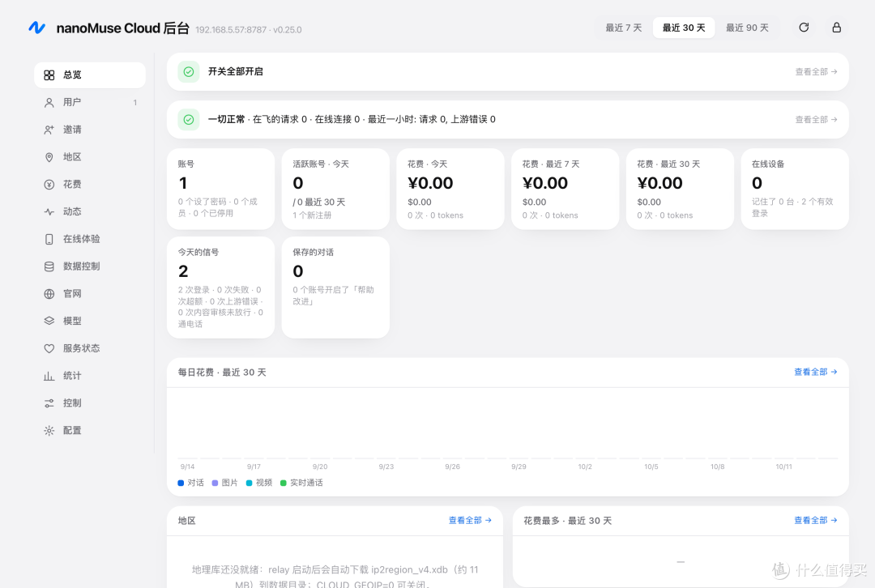Viewport: 875px width, 588px height.
Task: Click 查看全部 in the 地区 panel
Action: click(x=470, y=520)
